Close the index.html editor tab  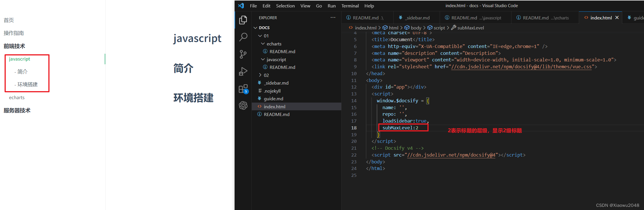pos(617,18)
